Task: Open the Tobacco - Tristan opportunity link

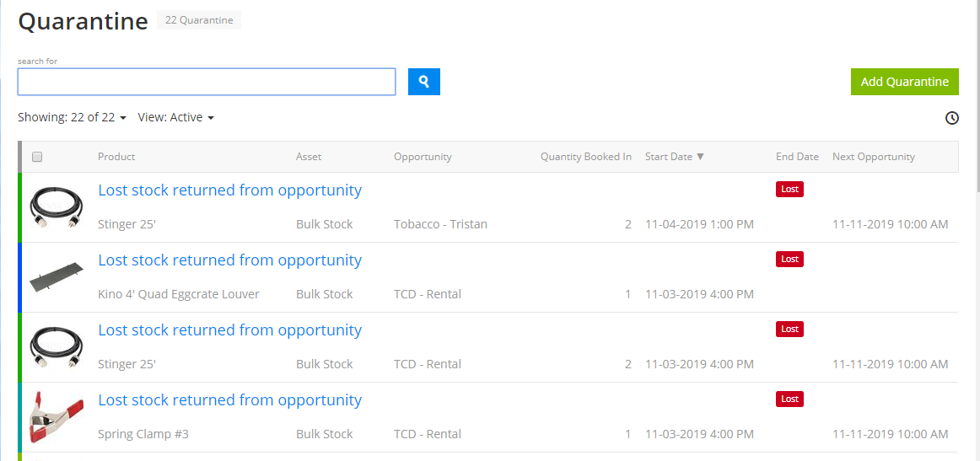Action: pos(440,224)
